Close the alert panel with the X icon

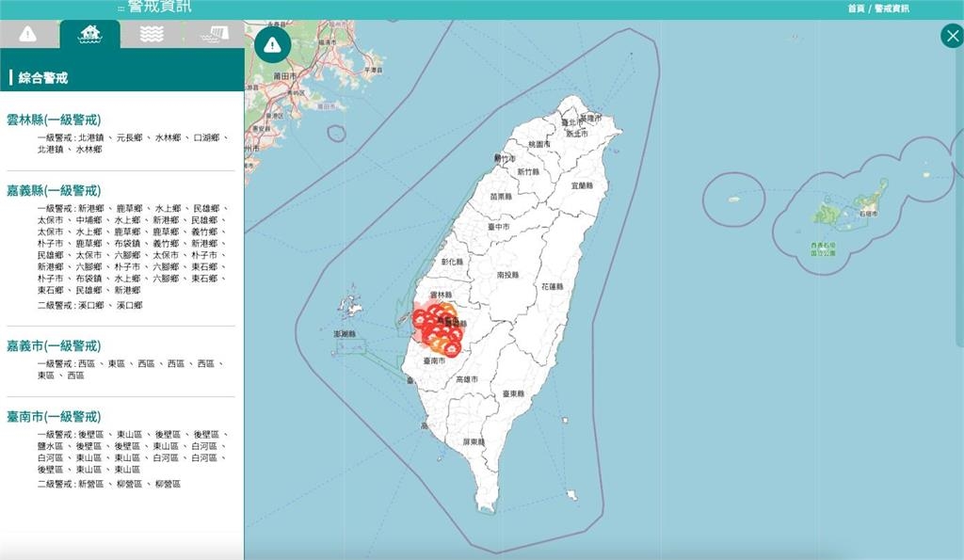click(x=952, y=36)
